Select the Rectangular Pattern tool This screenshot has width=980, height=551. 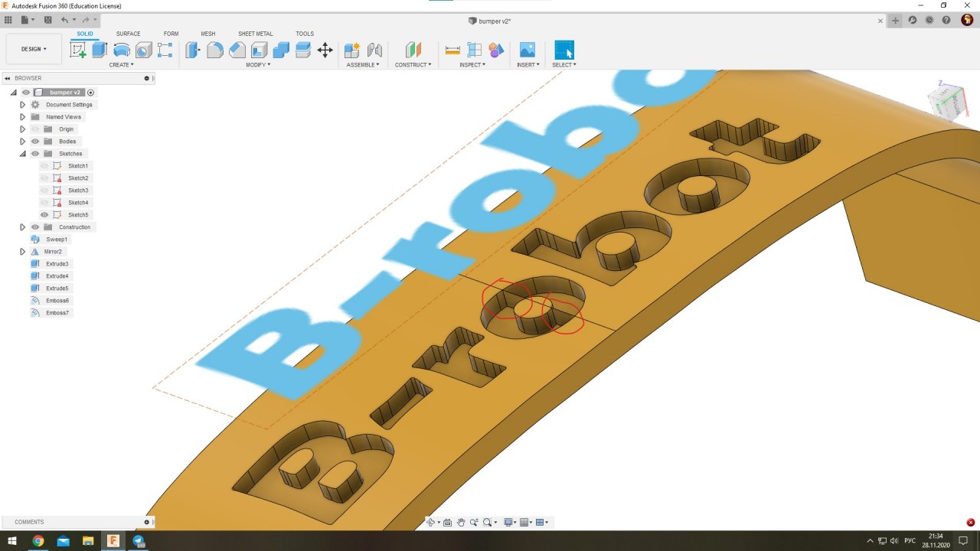tap(165, 51)
